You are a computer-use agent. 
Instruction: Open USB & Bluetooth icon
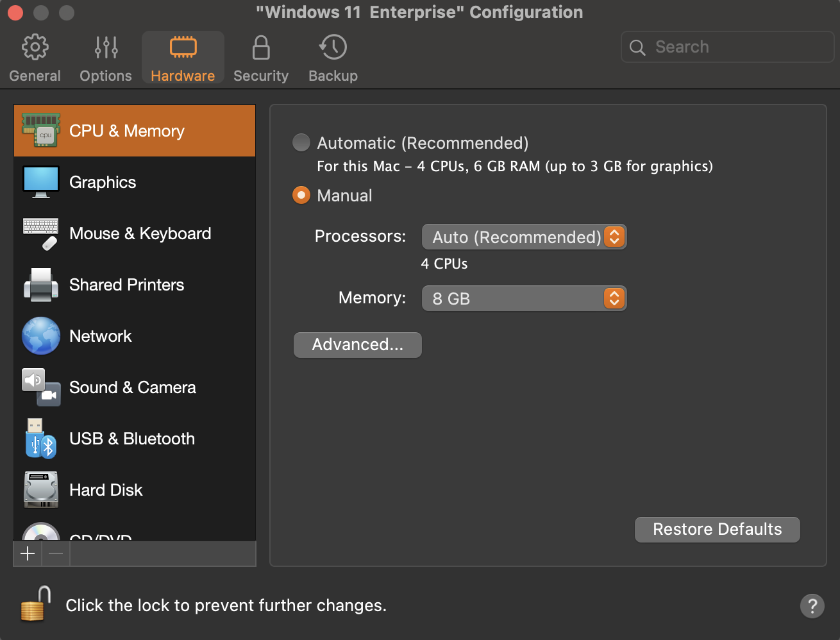41,439
